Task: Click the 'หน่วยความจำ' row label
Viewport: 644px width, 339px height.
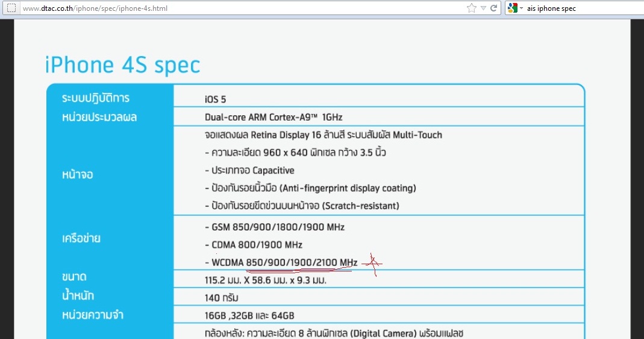Action: (x=93, y=315)
